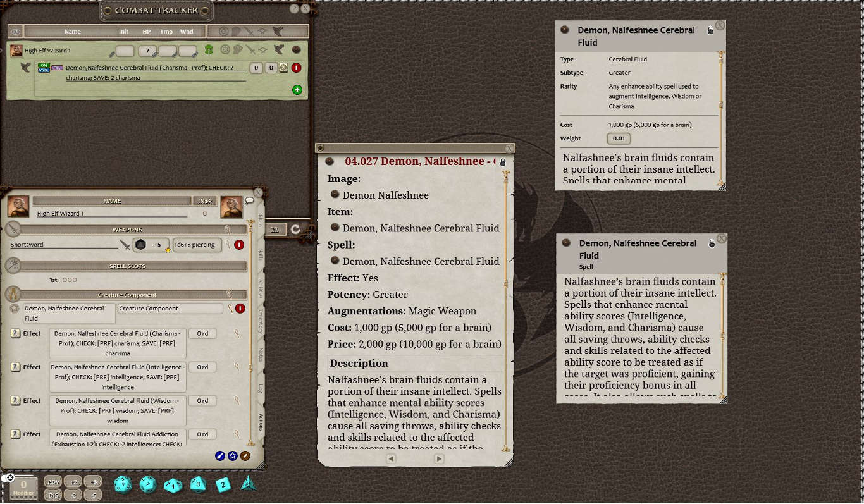Toggle the lock on the Cerebral Fluid item window
Image resolution: width=864 pixels, height=504 pixels.
[711, 30]
